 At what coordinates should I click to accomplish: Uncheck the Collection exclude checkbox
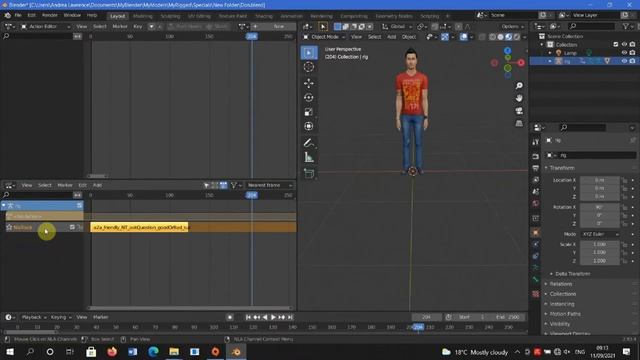click(x=616, y=44)
